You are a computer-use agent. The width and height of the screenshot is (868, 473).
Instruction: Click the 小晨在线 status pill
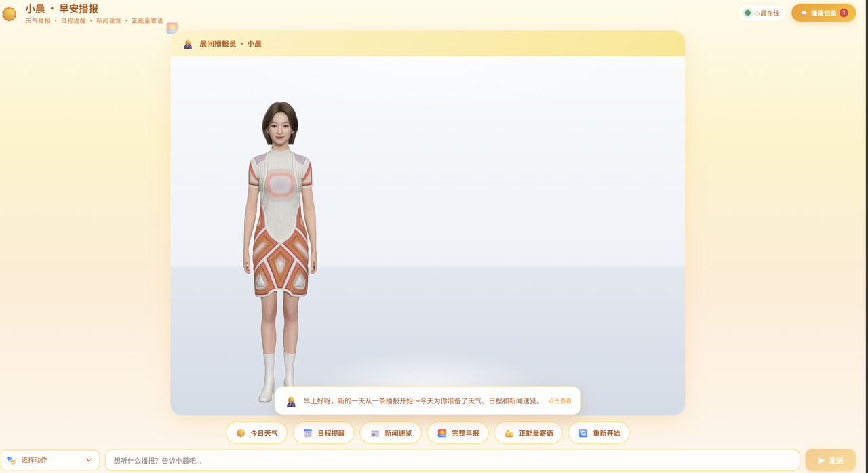(x=762, y=13)
